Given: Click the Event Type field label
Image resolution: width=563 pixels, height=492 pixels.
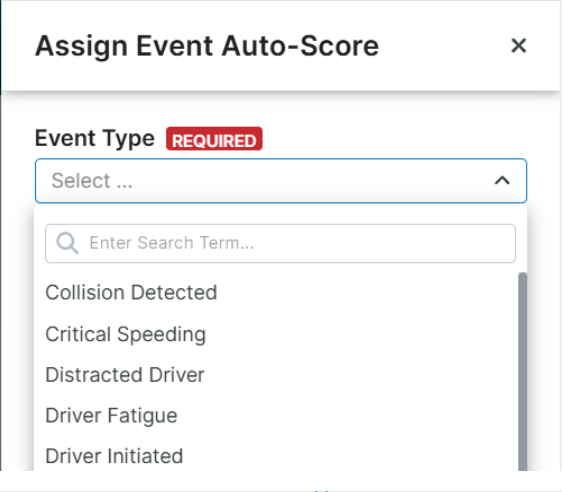Looking at the screenshot, I should click(95, 138).
